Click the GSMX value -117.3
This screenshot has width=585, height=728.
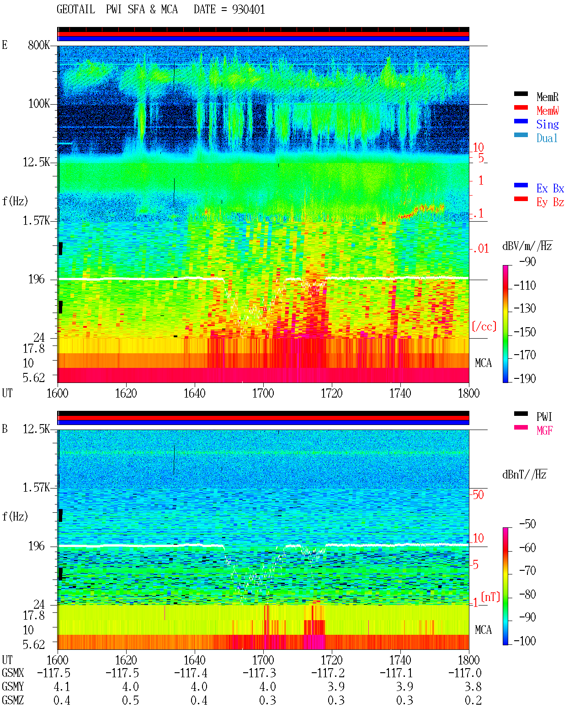pos(259,673)
